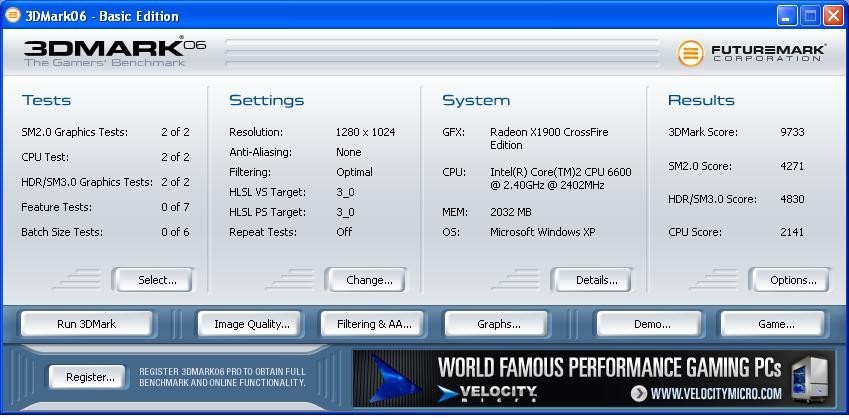Click the HLSL VS Target label
Screen dimensions: 849x420
pos(267,192)
